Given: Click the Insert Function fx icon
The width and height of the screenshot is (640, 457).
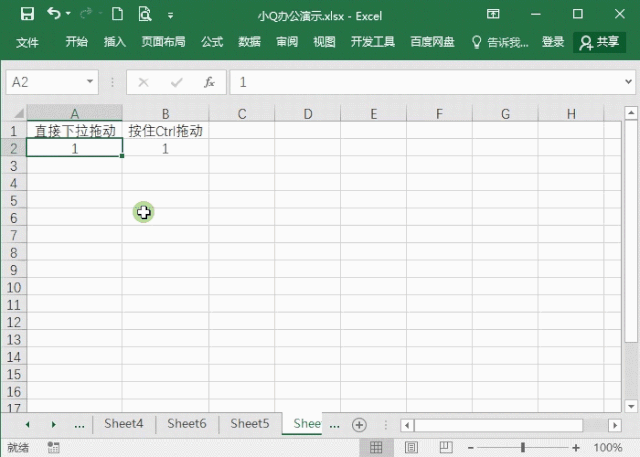Looking at the screenshot, I should click(209, 82).
